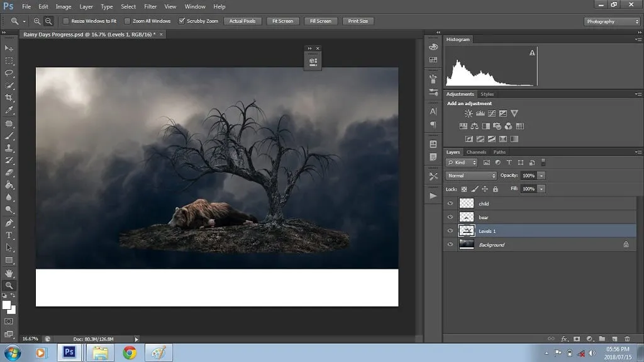Delete layer using trash icon
Image resolution: width=644 pixels, height=362 pixels.
[627, 339]
